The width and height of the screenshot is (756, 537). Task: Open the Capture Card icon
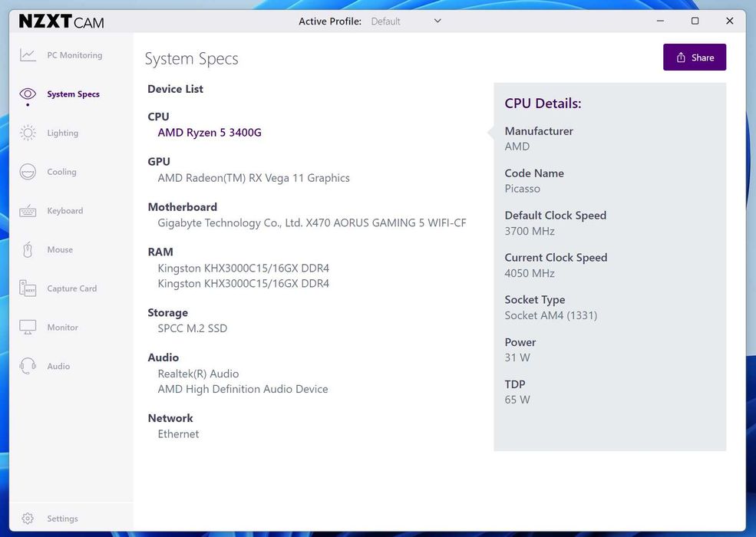(28, 288)
